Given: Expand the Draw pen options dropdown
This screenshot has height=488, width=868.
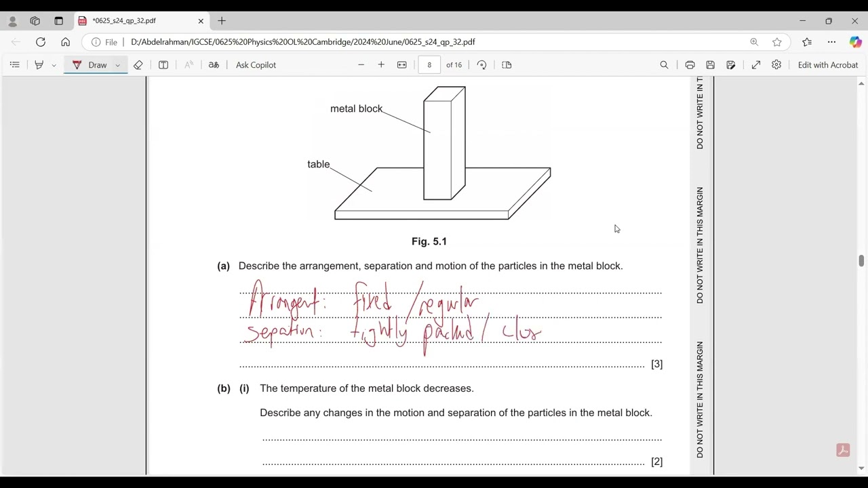Looking at the screenshot, I should click(118, 65).
